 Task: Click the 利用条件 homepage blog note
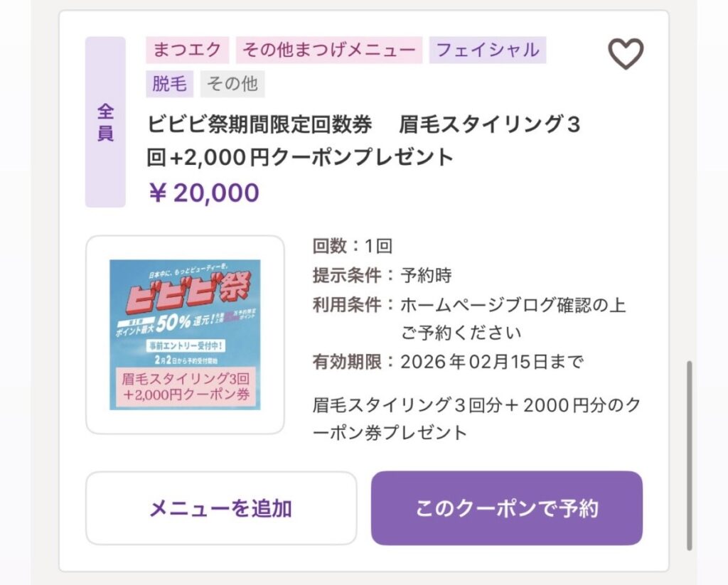[469, 318]
